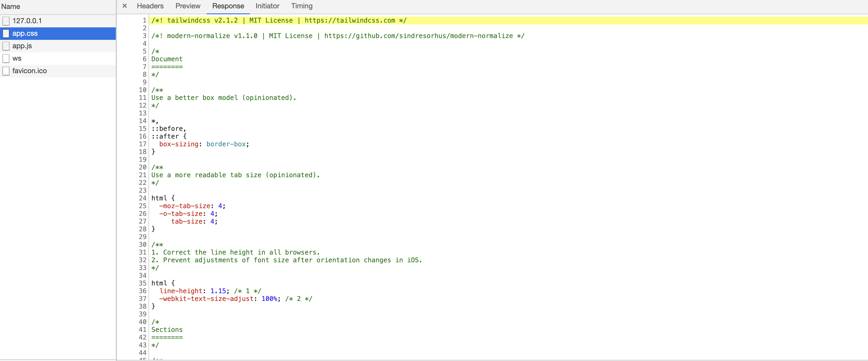Click the ws request icon
868x361 pixels.
coord(6,58)
